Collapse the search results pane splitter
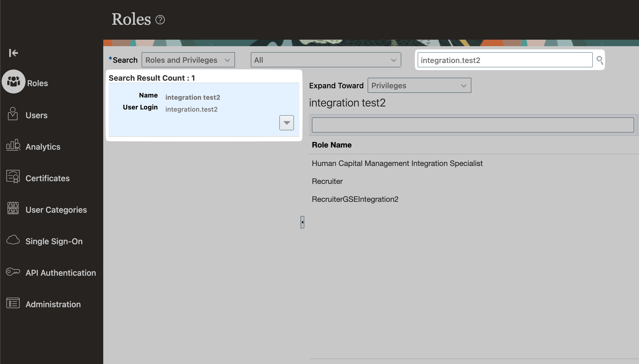 [302, 222]
